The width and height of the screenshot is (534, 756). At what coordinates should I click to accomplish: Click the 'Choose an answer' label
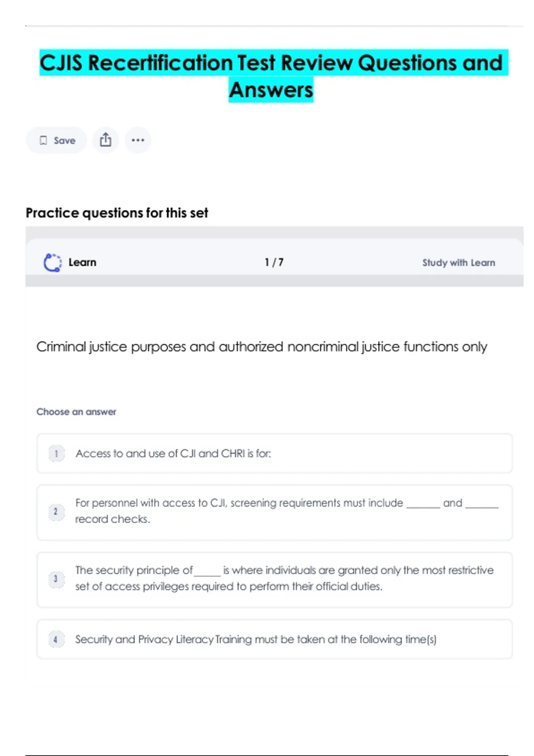point(76,412)
